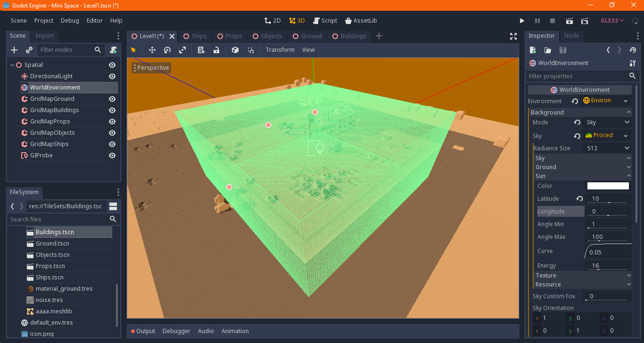644x343 pixels.
Task: Open the Background Mode dropdown set to Sky
Action: 607,122
